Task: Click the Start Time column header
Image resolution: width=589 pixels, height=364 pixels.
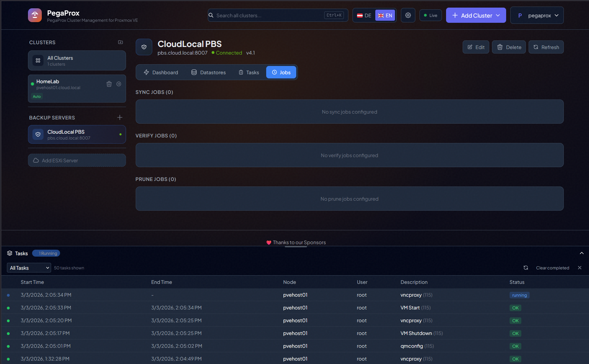Action: coord(32,282)
